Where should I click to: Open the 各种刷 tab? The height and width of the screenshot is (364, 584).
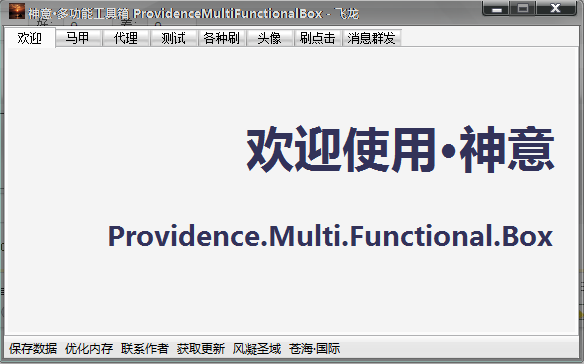click(x=222, y=38)
